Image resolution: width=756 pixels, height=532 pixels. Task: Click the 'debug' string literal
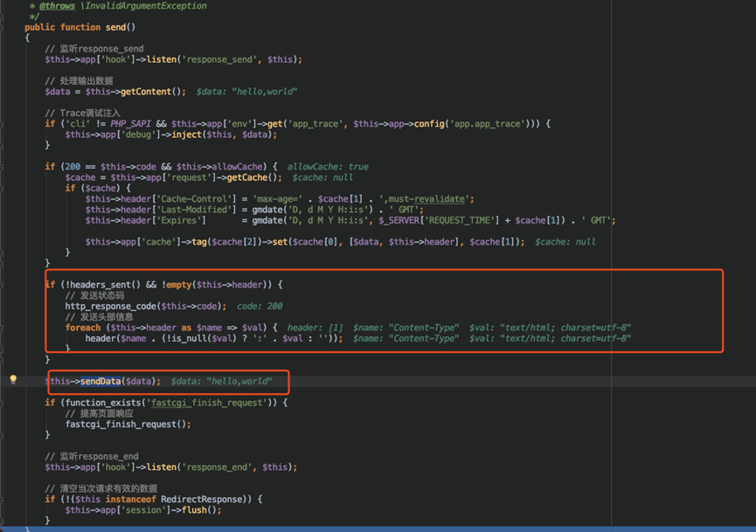click(x=138, y=135)
